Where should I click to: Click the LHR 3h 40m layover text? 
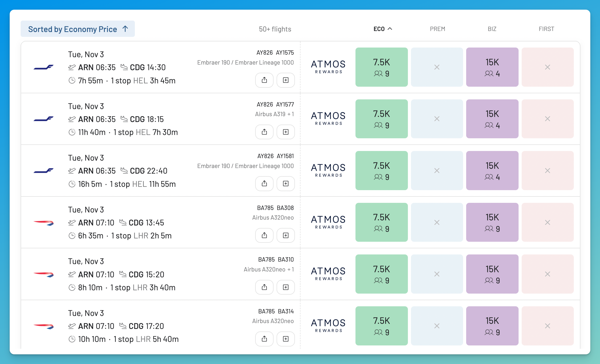(154, 287)
